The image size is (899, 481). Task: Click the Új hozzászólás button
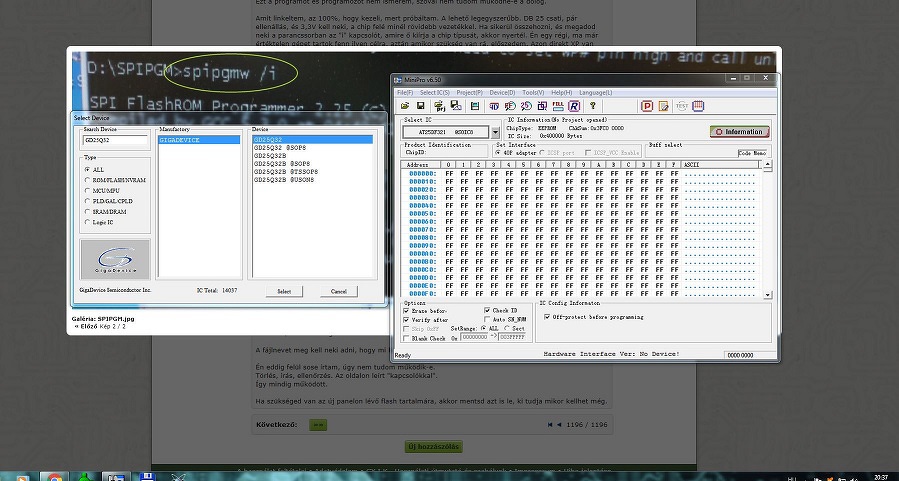coord(433,447)
